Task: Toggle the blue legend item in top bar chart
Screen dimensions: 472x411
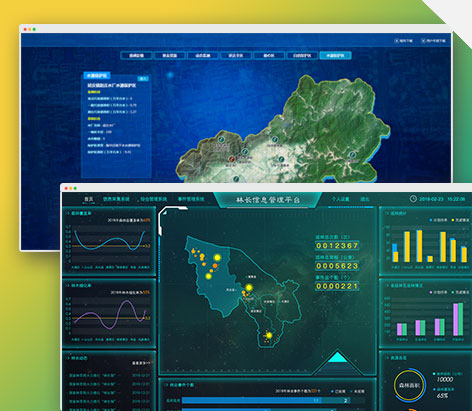Action: click(x=439, y=220)
